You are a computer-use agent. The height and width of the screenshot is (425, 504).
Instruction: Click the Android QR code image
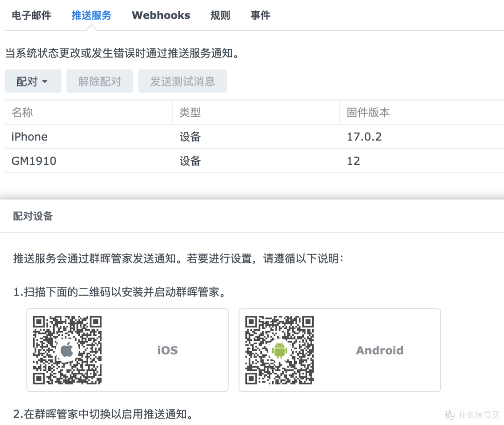[x=280, y=350]
